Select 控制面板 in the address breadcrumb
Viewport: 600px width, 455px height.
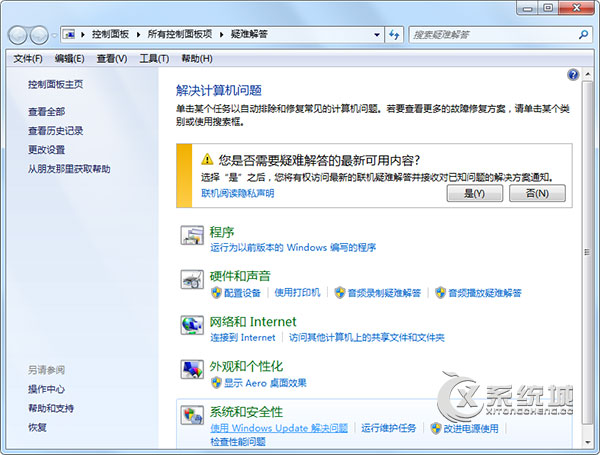(110, 34)
